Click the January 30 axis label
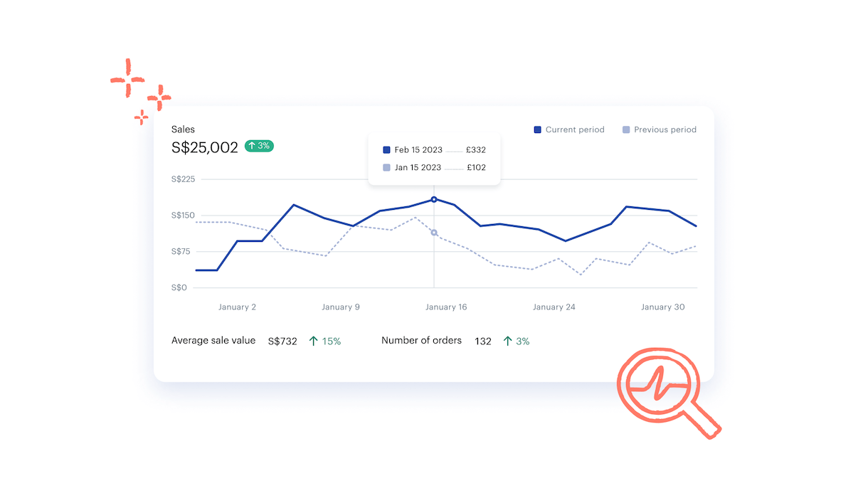This screenshot has width=868, height=488. [x=662, y=307]
